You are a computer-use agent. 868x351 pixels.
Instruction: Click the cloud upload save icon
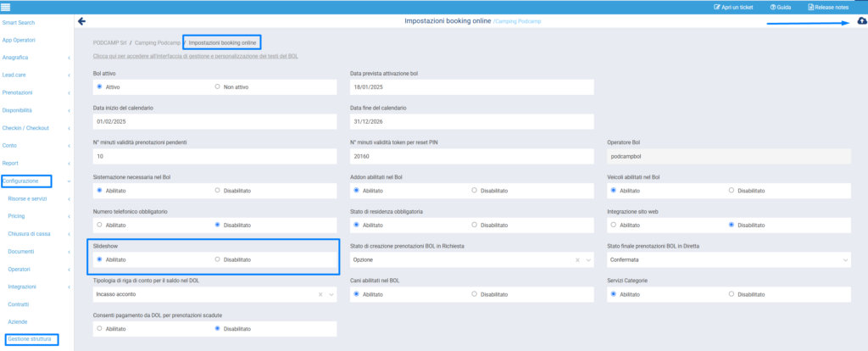click(861, 21)
